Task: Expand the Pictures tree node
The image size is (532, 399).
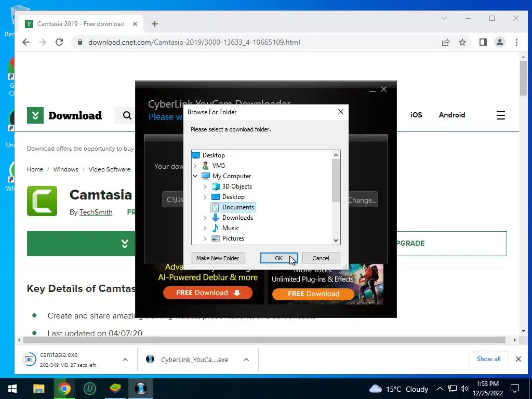Action: tap(205, 238)
